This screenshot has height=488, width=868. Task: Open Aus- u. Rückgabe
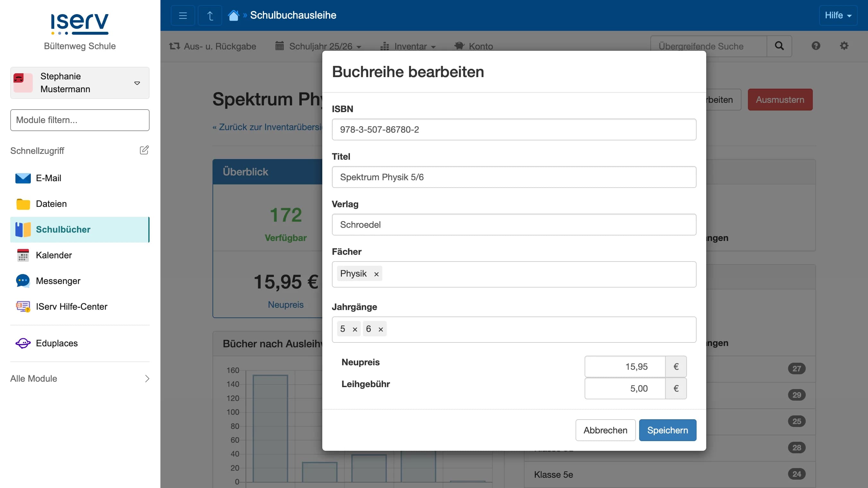coord(213,46)
